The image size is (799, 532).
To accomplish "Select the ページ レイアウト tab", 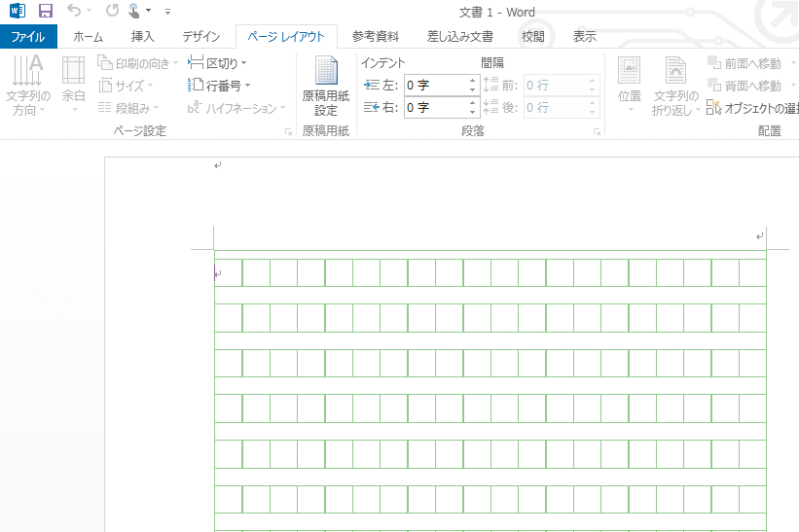I will [286, 37].
